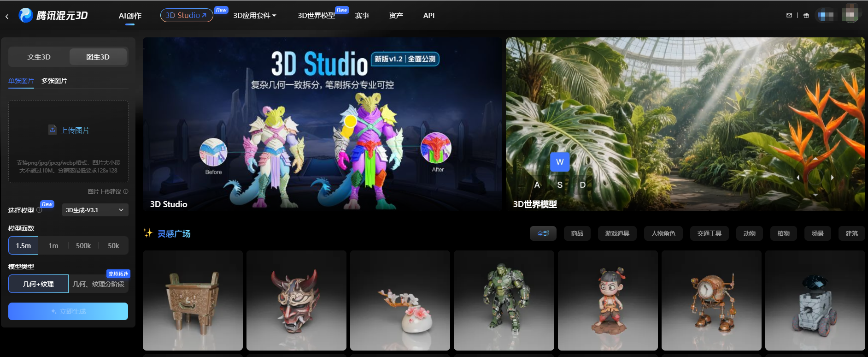
Task: Open the API nav item
Action: (x=429, y=16)
